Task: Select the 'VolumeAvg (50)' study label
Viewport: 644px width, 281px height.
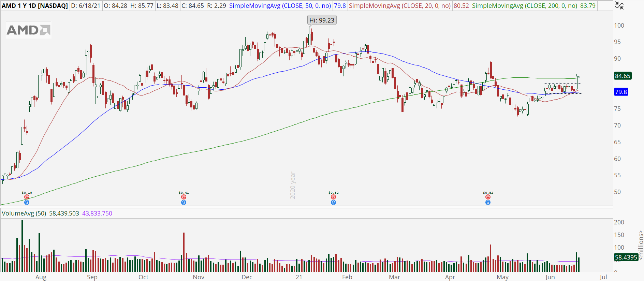Action: tap(24, 213)
